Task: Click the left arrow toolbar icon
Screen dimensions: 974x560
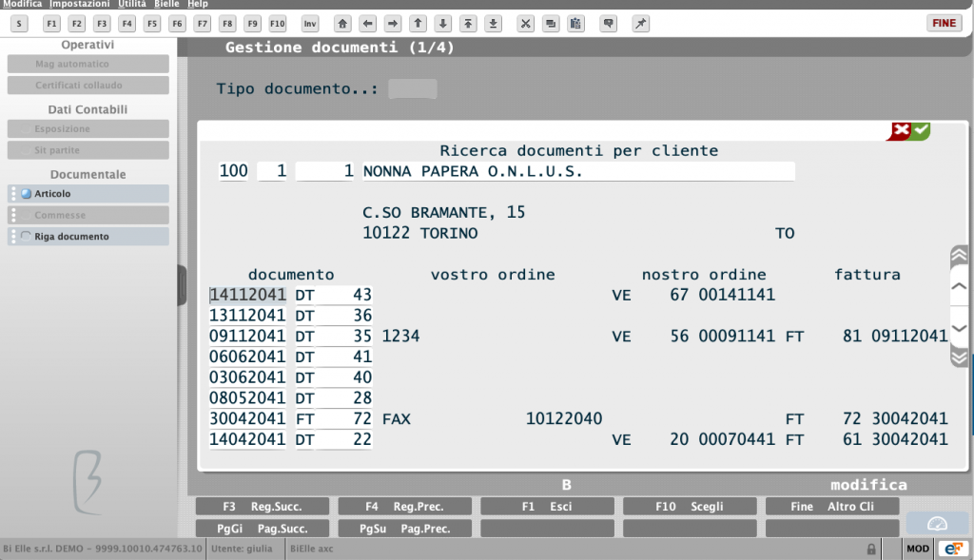Action: point(368,24)
